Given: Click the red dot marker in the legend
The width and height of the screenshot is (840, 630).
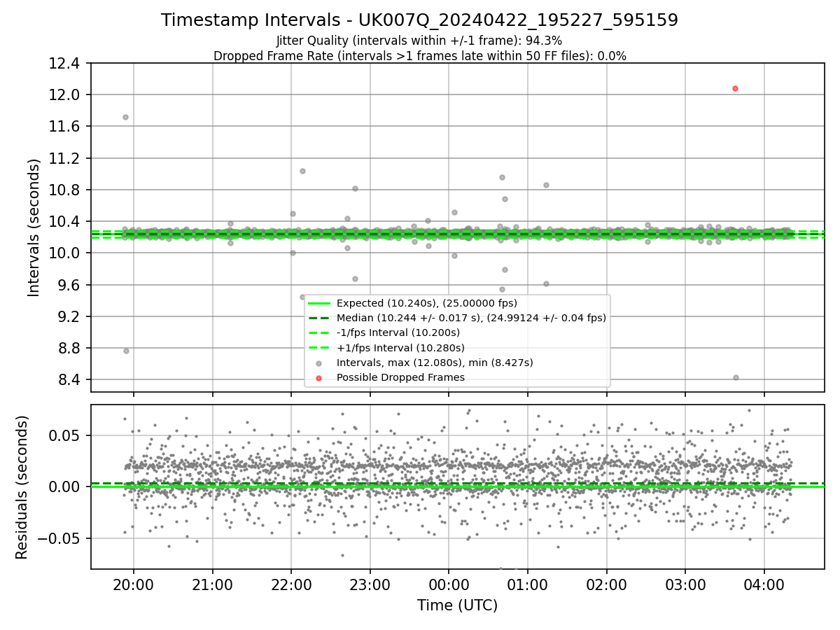Looking at the screenshot, I should [318, 378].
